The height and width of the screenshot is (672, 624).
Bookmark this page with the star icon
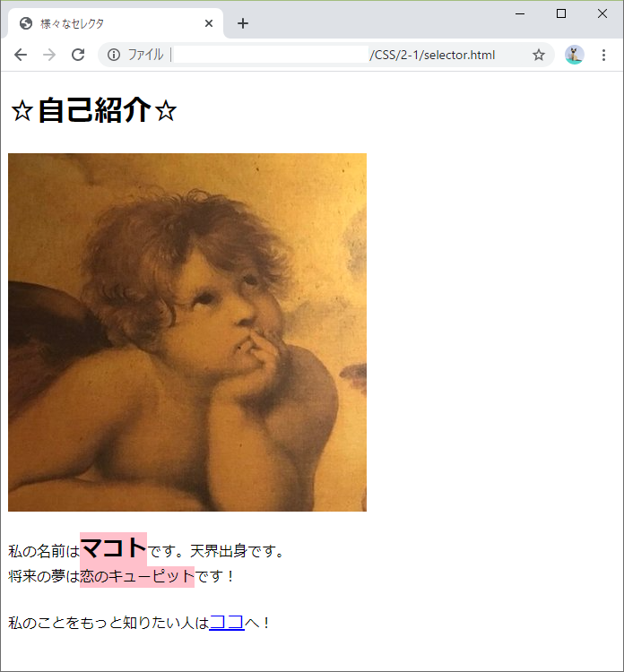[x=539, y=55]
